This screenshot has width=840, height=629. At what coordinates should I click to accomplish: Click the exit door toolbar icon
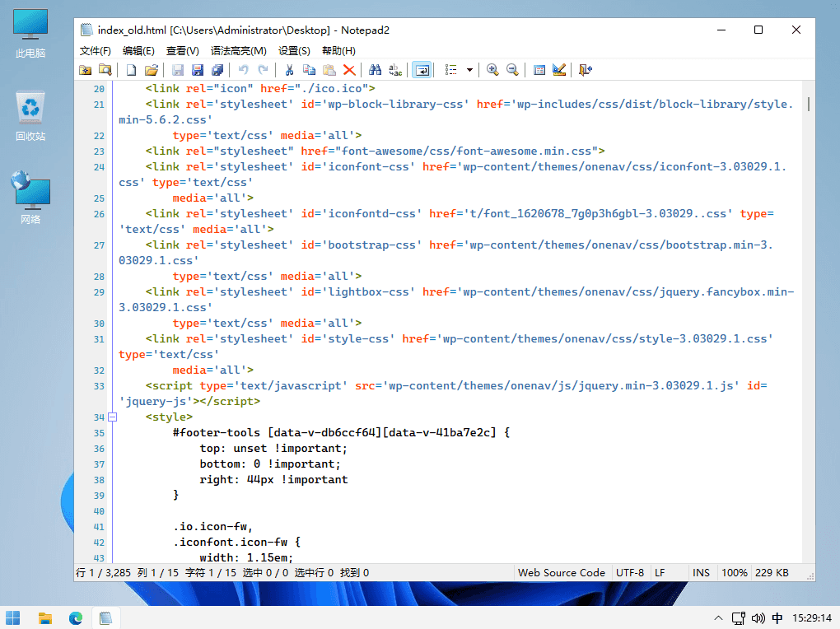(585, 70)
